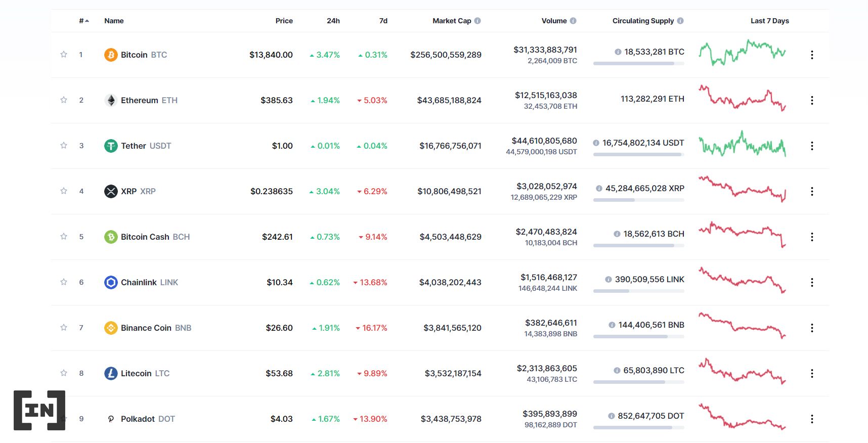Screen dimensions: 868x443
Task: Click the Binance Coin yellow logo
Action: [x=111, y=328]
